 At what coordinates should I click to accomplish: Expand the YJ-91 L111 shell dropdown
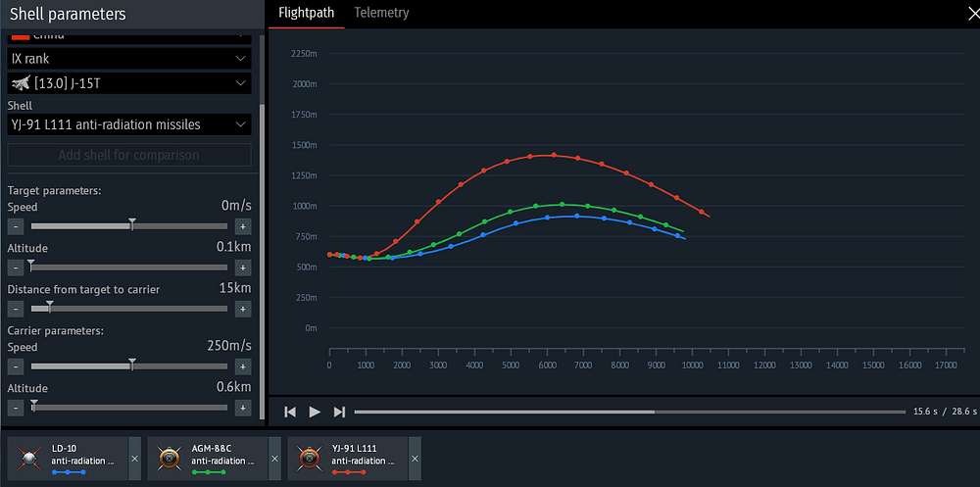129,124
